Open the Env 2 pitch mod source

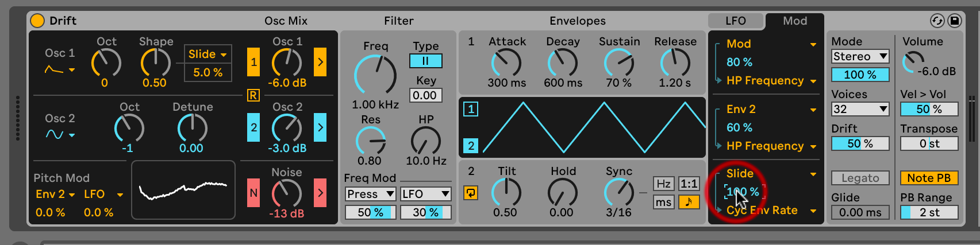click(x=55, y=195)
